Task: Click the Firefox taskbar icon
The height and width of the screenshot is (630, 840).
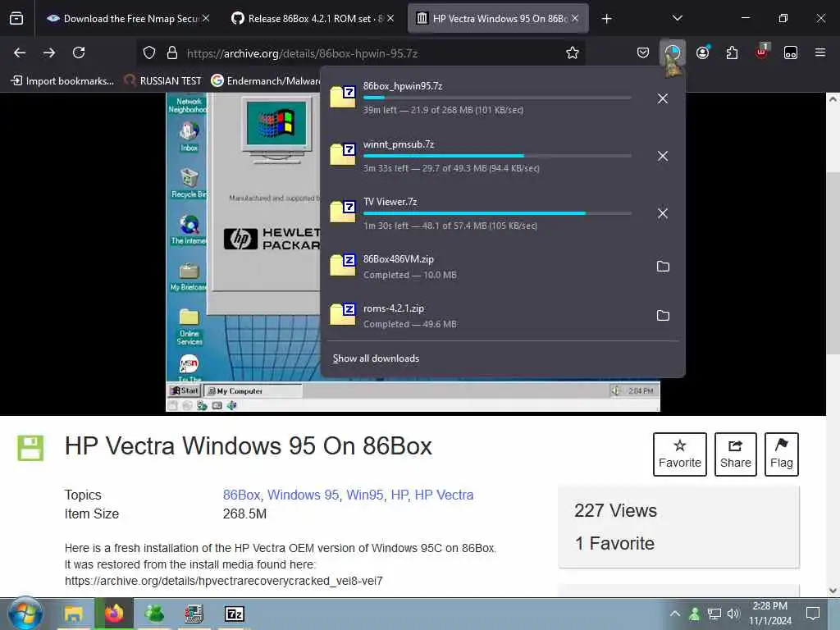Action: point(113,614)
